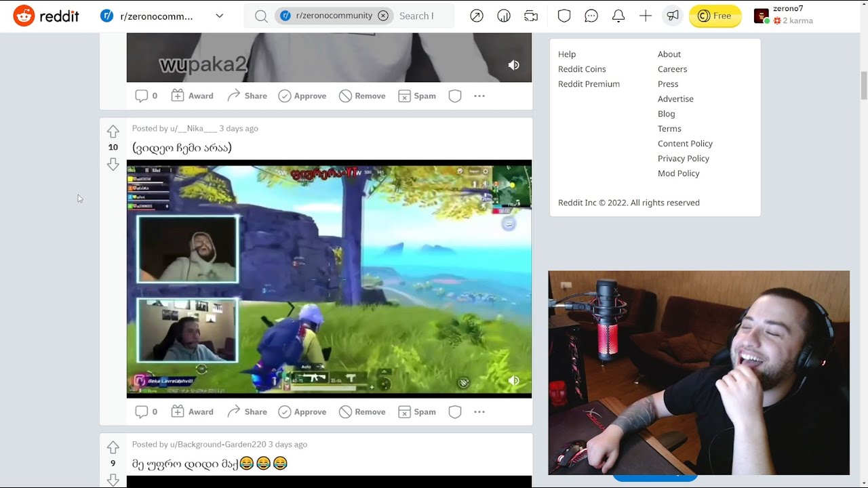Click the '3 days ago' timestamp on Nika's post
868x488 pixels.
pyautogui.click(x=239, y=128)
